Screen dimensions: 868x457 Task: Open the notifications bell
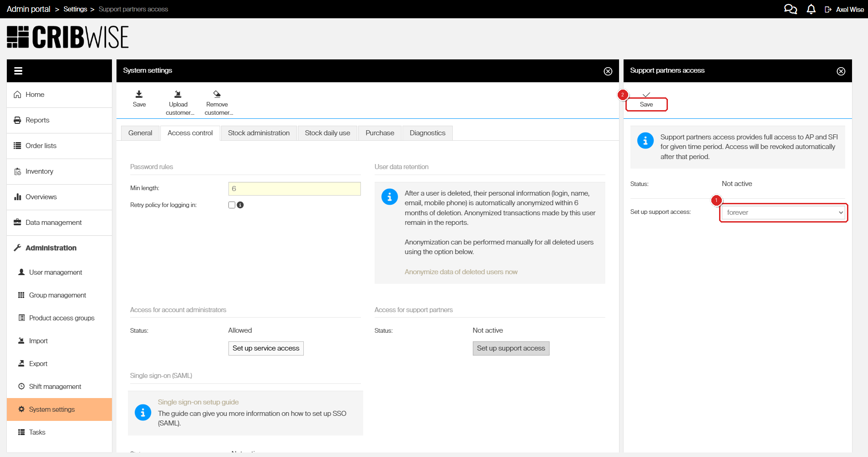tap(811, 9)
